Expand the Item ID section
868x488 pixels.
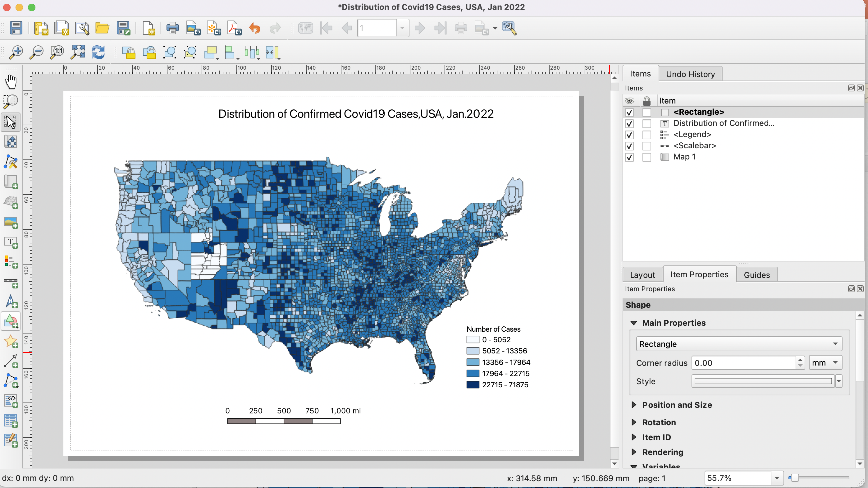point(633,437)
